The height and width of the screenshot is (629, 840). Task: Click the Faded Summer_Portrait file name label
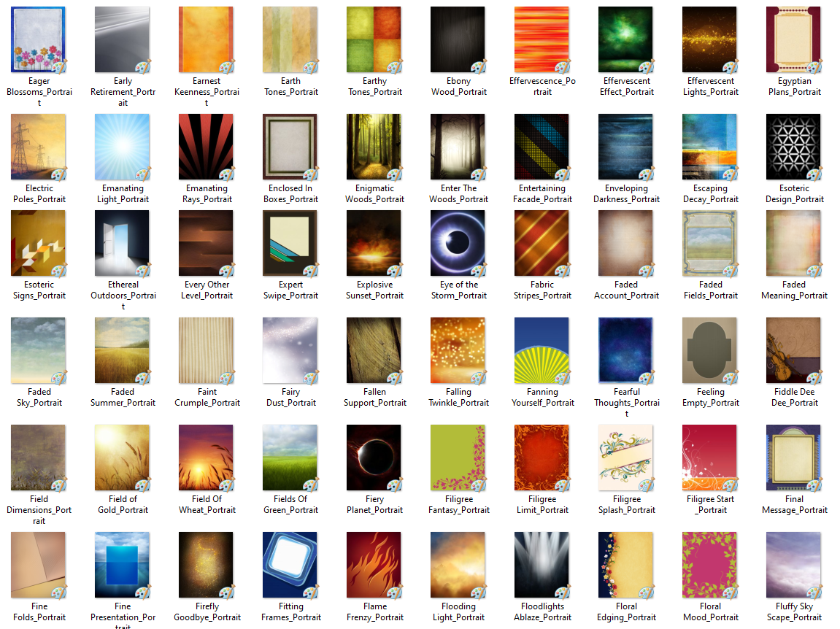coord(123,397)
